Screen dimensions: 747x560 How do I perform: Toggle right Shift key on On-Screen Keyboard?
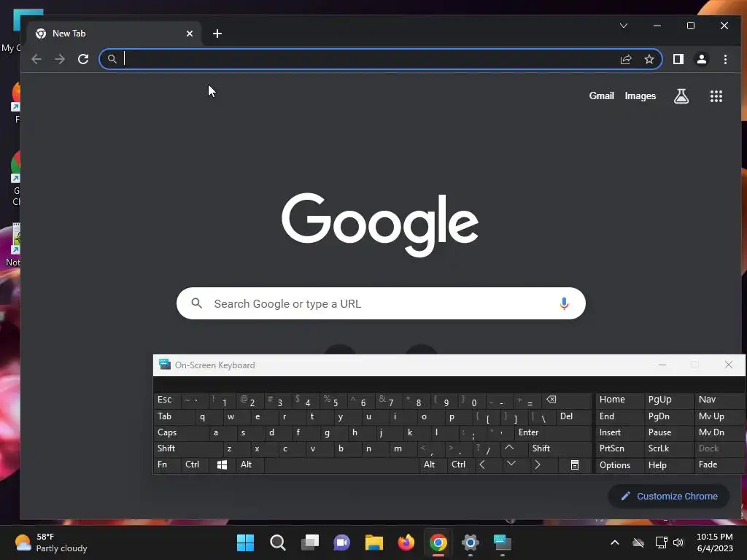coord(560,448)
